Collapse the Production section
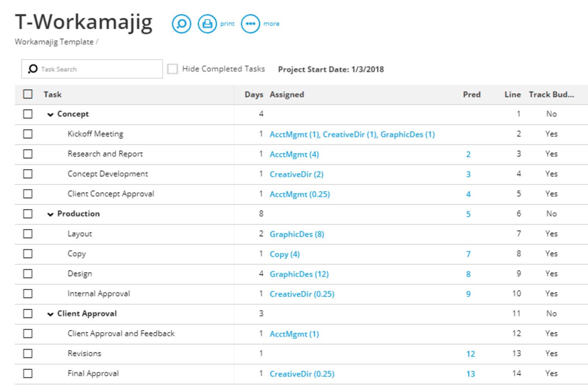The width and height of the screenshot is (588, 387). pyautogui.click(x=50, y=214)
